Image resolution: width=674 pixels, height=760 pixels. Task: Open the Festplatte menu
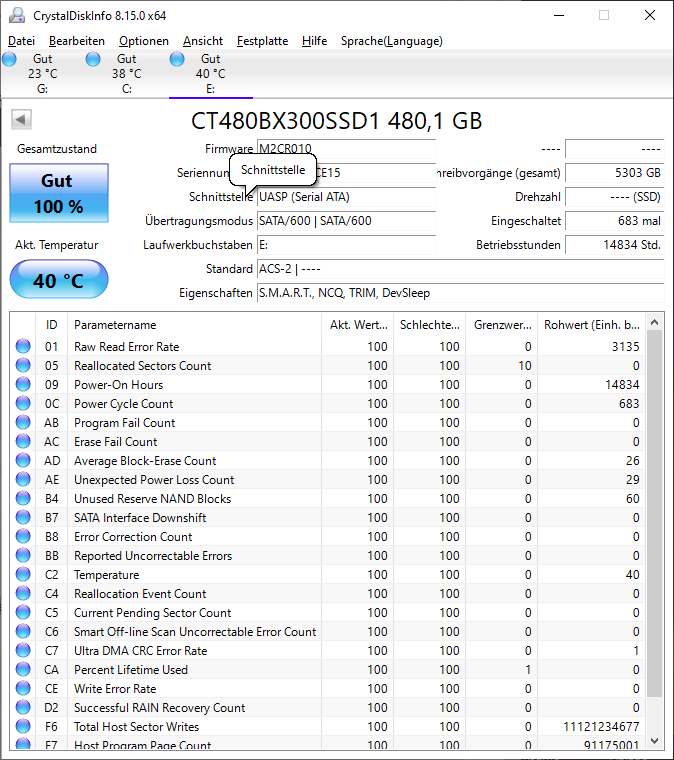point(262,41)
